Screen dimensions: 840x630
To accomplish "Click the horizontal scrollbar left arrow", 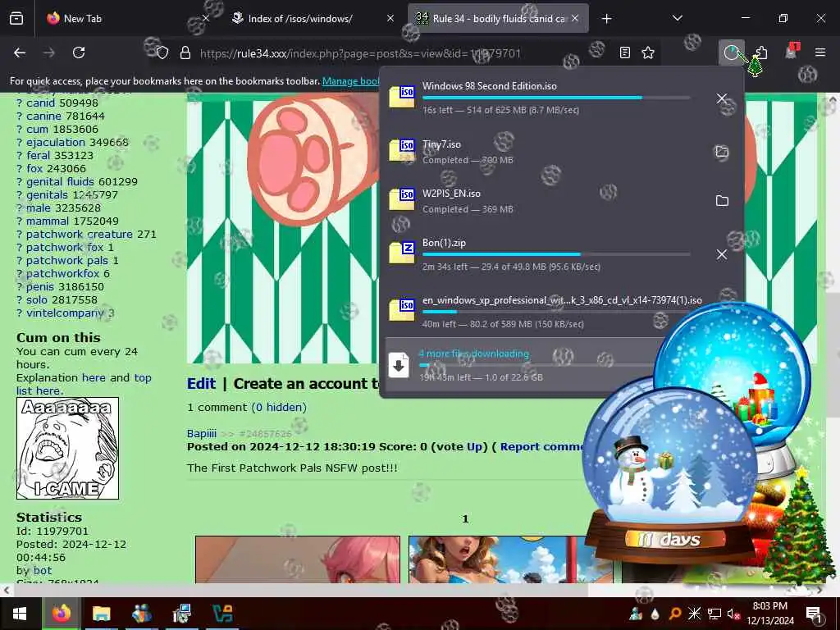I will click(6, 590).
